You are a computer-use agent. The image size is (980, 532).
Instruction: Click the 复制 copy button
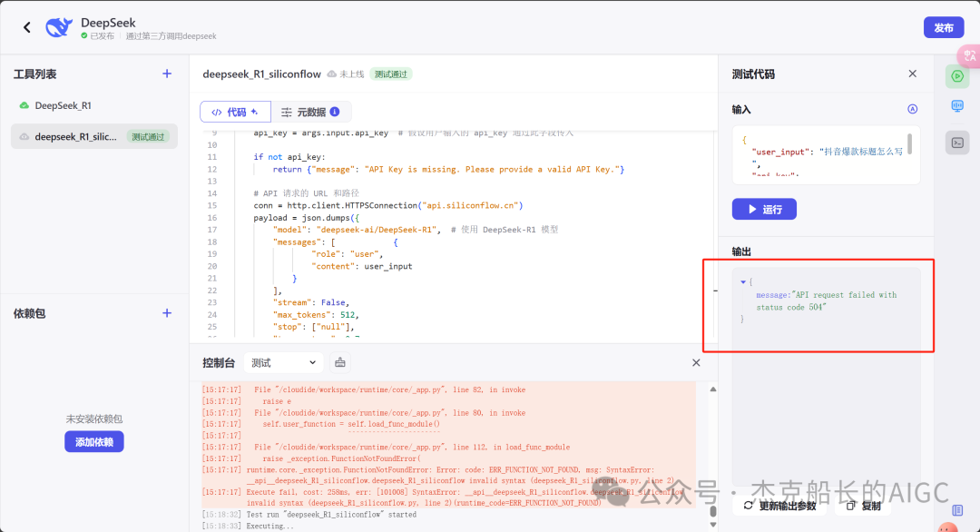tap(863, 506)
